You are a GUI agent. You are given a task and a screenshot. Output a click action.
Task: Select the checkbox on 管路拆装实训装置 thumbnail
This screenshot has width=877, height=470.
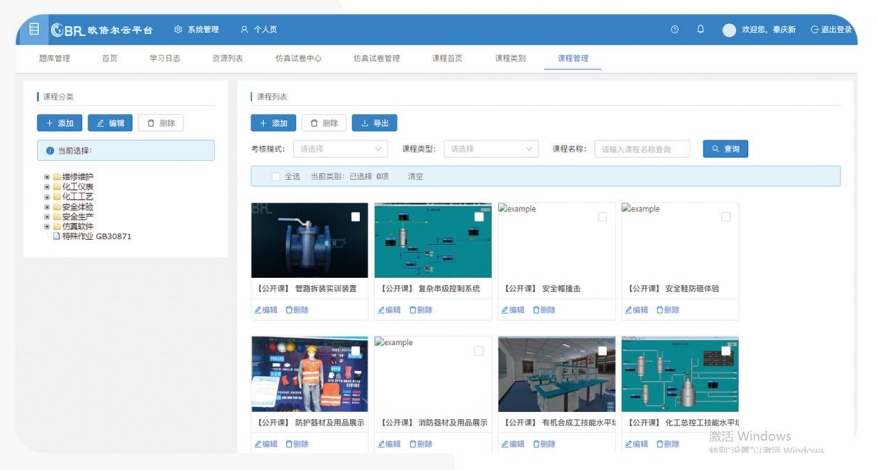click(355, 217)
